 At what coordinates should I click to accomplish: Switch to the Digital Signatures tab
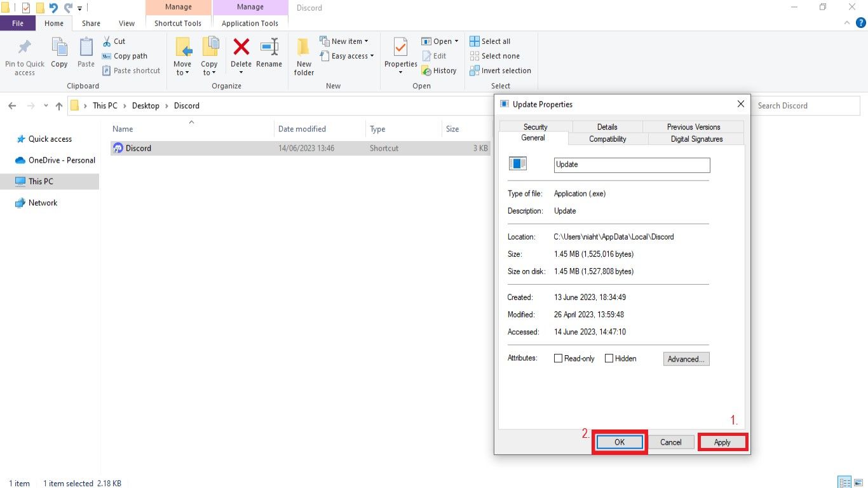(x=696, y=139)
